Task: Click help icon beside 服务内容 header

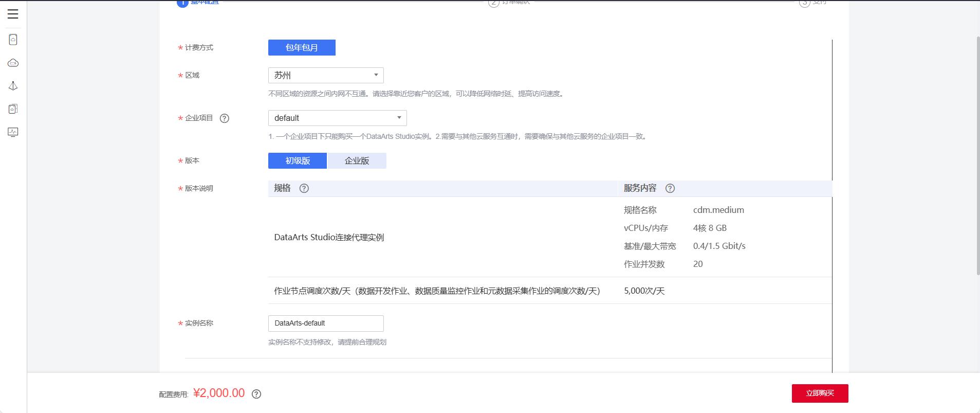Action: point(670,188)
